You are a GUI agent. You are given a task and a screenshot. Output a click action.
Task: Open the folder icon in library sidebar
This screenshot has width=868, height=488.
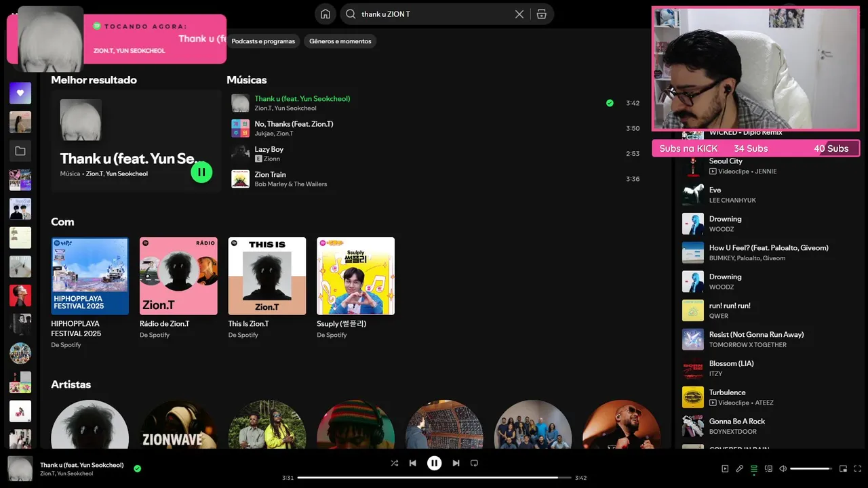20,151
